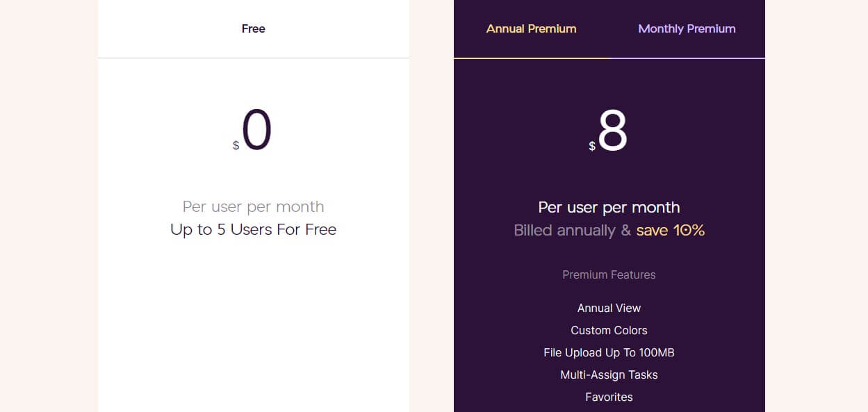Click the large 8 price figure

(x=612, y=131)
